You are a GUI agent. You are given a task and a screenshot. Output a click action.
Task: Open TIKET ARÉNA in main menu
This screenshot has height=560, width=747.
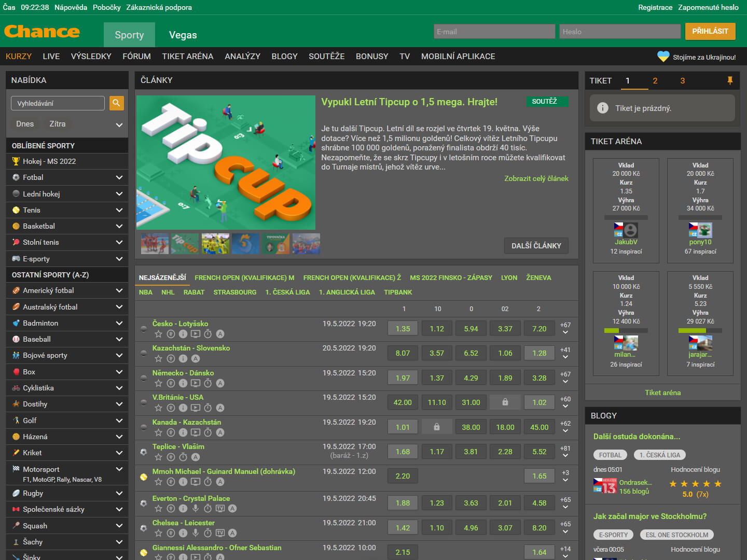tap(188, 56)
